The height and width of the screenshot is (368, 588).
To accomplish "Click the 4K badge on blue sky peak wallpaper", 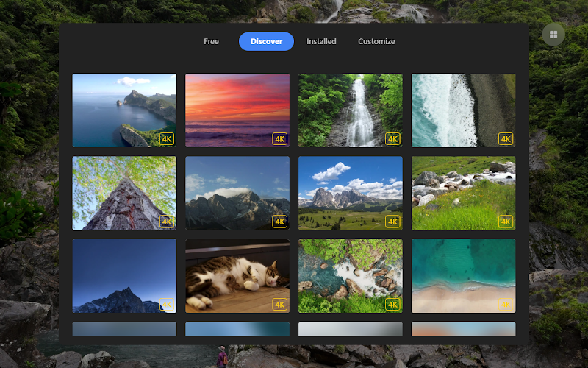I will (x=167, y=305).
